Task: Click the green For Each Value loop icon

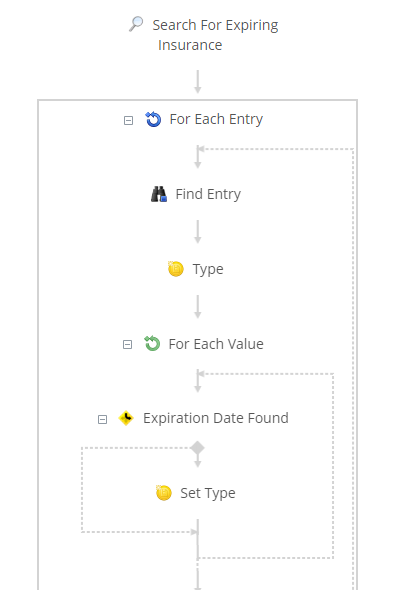Action: (x=152, y=344)
